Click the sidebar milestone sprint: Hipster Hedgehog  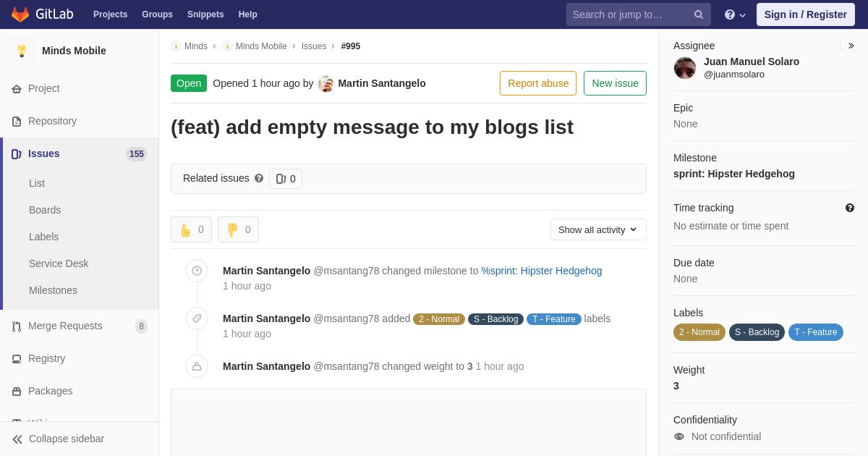click(734, 174)
